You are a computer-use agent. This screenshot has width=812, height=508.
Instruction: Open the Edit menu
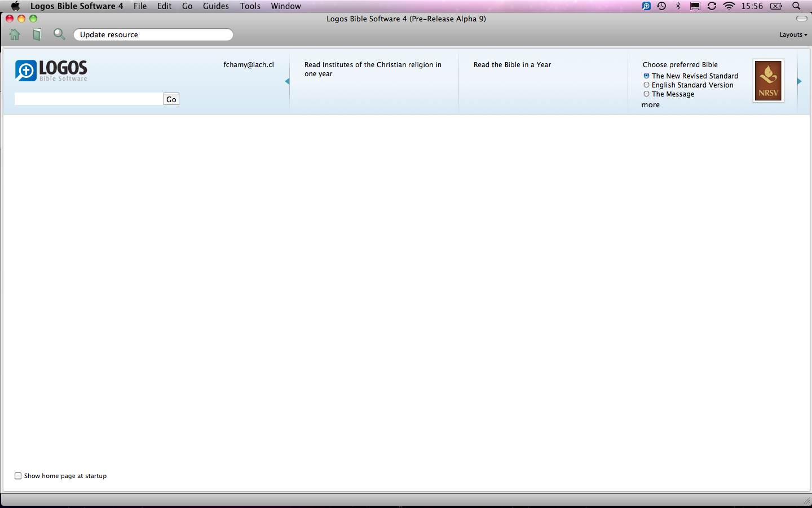pyautogui.click(x=164, y=6)
